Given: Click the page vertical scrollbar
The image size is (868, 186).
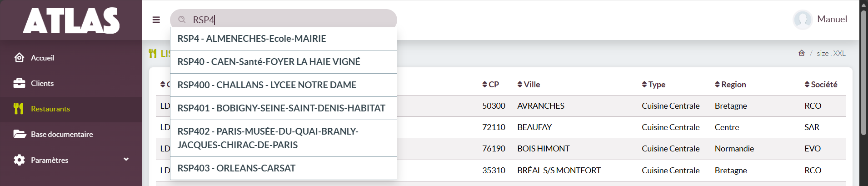Looking at the screenshot, I should (863, 73).
